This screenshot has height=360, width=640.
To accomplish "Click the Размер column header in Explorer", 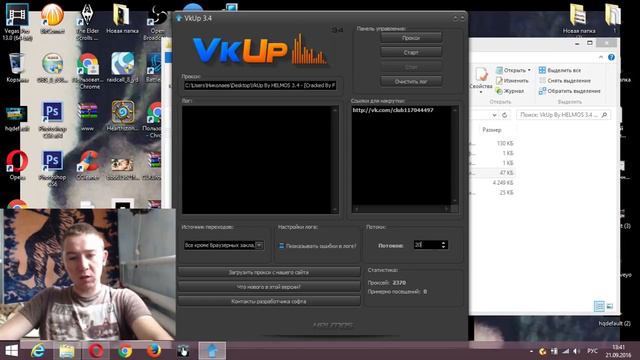I will pyautogui.click(x=492, y=130).
